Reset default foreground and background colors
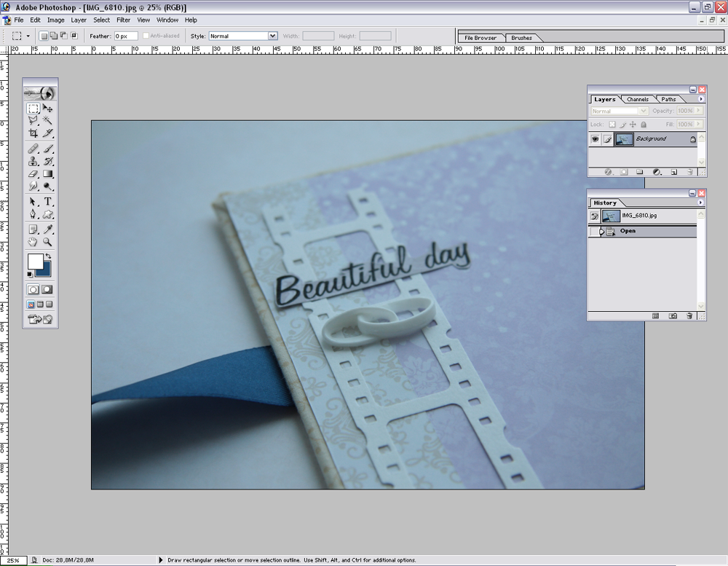The image size is (728, 566). tap(30, 274)
